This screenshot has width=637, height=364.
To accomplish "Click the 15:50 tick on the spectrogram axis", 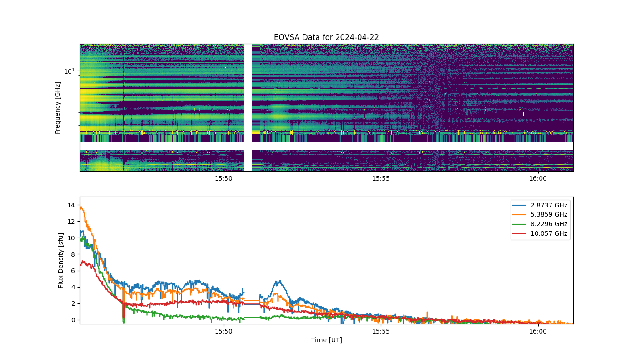I will (223, 179).
